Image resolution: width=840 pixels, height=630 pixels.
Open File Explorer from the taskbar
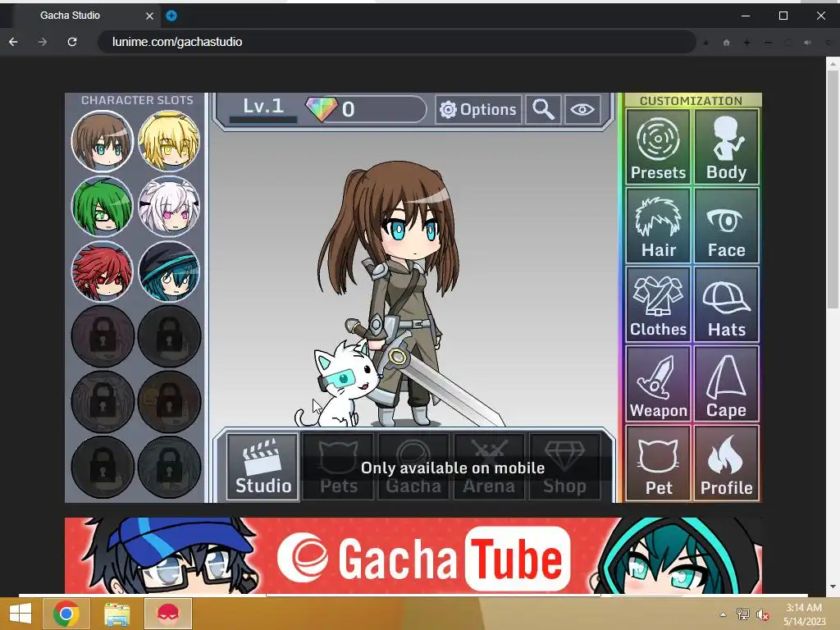pos(116,614)
